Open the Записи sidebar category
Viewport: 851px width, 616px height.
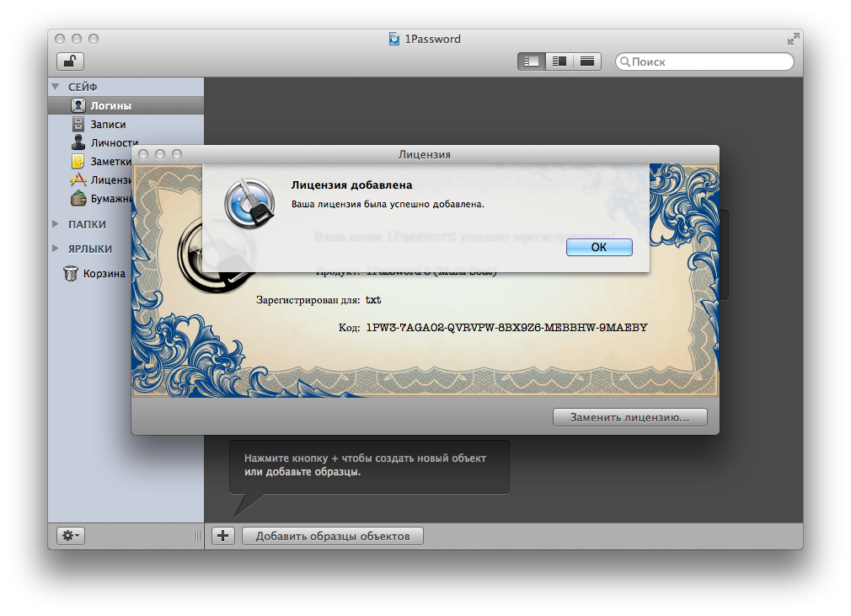pyautogui.click(x=108, y=125)
